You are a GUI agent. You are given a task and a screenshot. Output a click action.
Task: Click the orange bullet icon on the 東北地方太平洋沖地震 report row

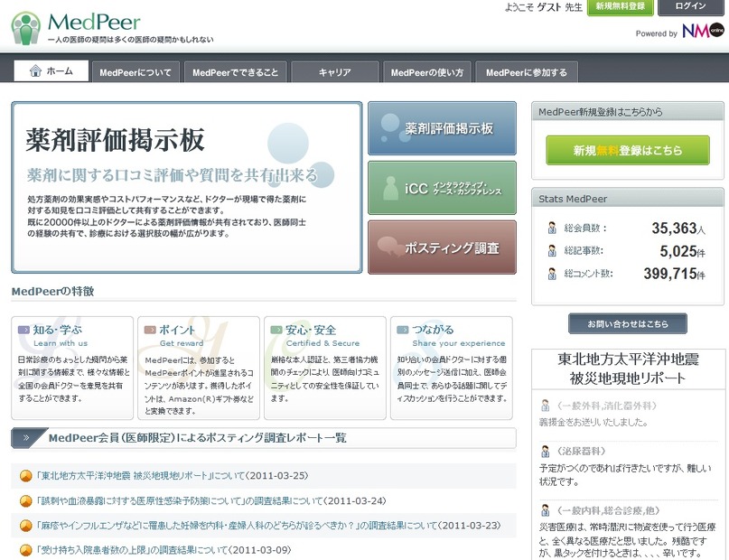(x=25, y=476)
